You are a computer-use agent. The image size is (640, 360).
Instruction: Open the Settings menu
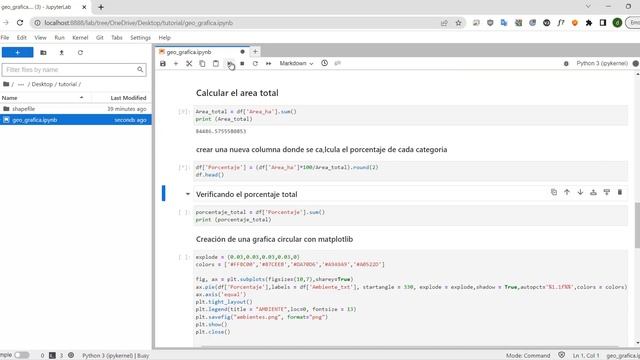140,38
